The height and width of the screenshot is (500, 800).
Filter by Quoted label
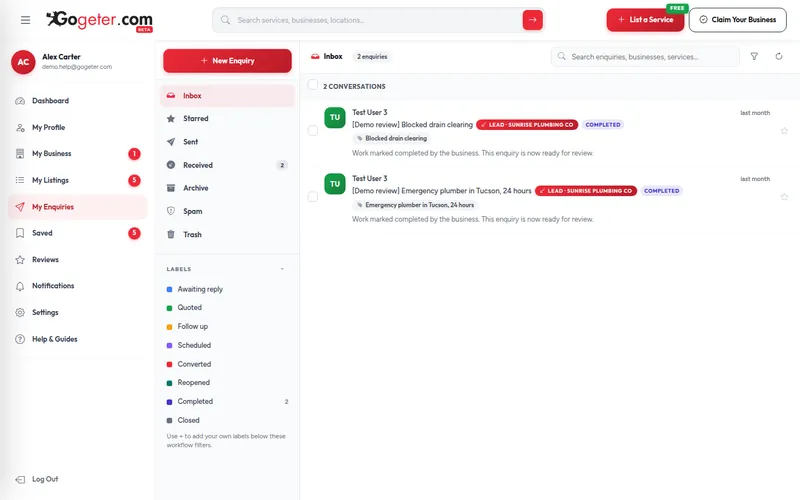tap(228, 308)
